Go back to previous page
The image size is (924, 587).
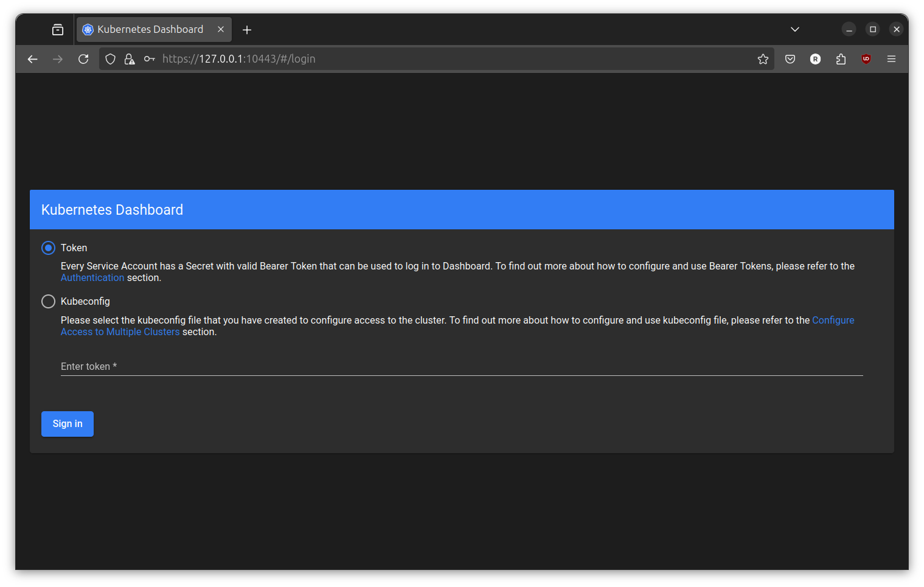tap(33, 59)
